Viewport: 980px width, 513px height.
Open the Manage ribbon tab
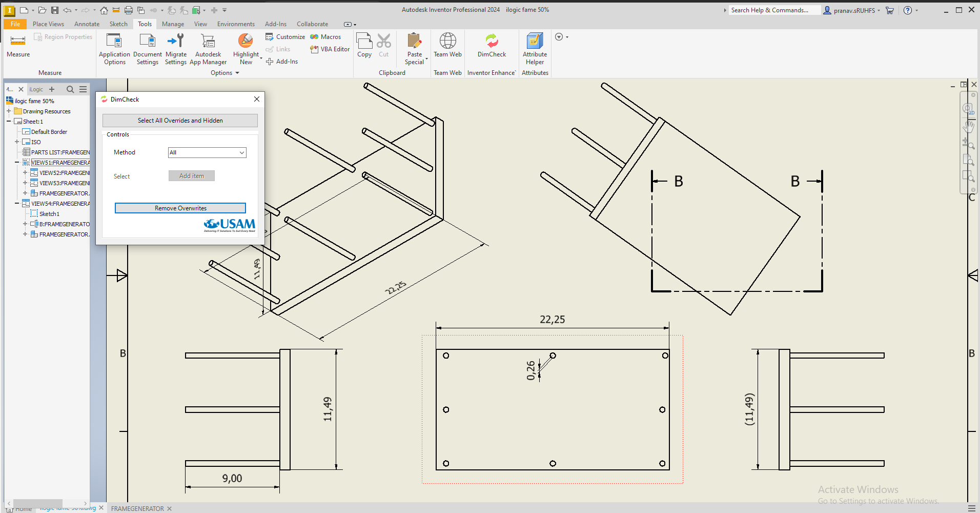(x=173, y=24)
